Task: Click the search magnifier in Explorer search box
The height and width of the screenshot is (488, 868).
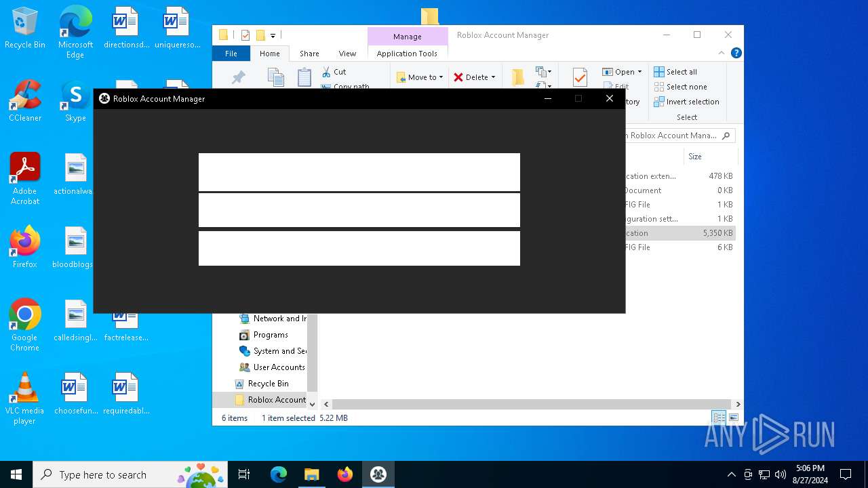Action: click(x=726, y=136)
